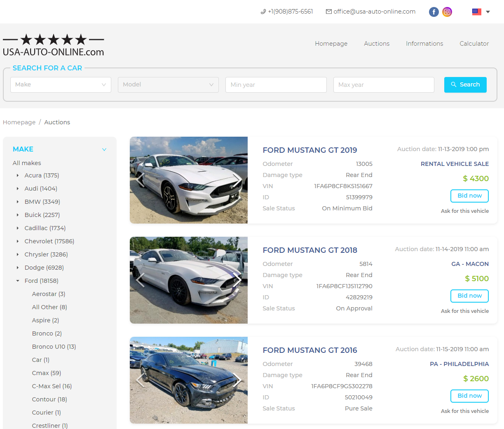Image resolution: width=504 pixels, height=429 pixels.
Task: Collapse the MAKE filter panel
Action: (104, 149)
